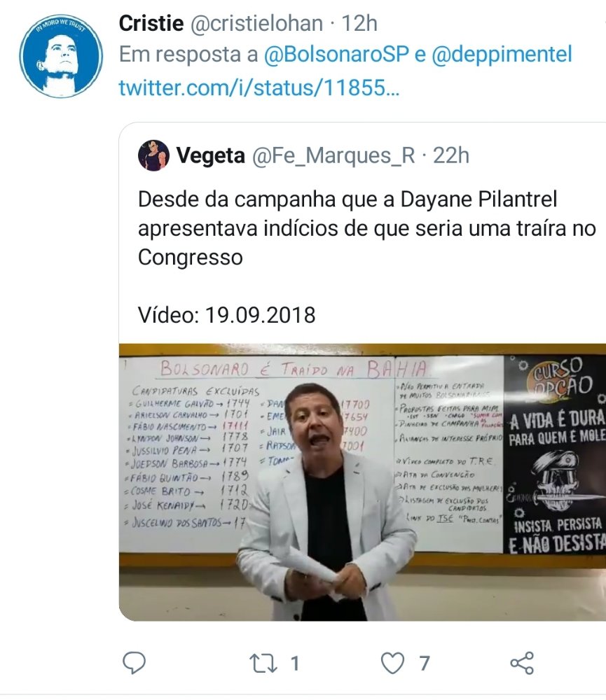This screenshot has height=700, width=606.
Task: Click the Curso Opção poster in video
Action: tap(555, 456)
